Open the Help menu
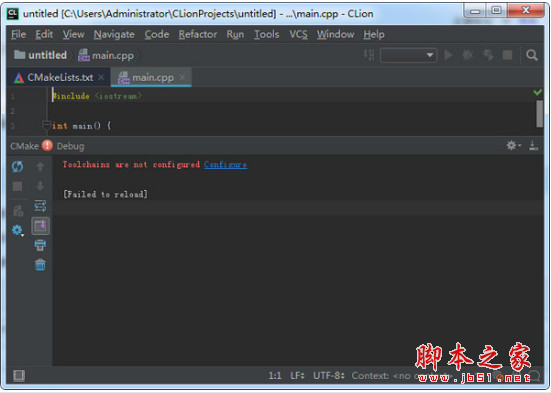This screenshot has height=393, width=551. pyautogui.click(x=374, y=34)
